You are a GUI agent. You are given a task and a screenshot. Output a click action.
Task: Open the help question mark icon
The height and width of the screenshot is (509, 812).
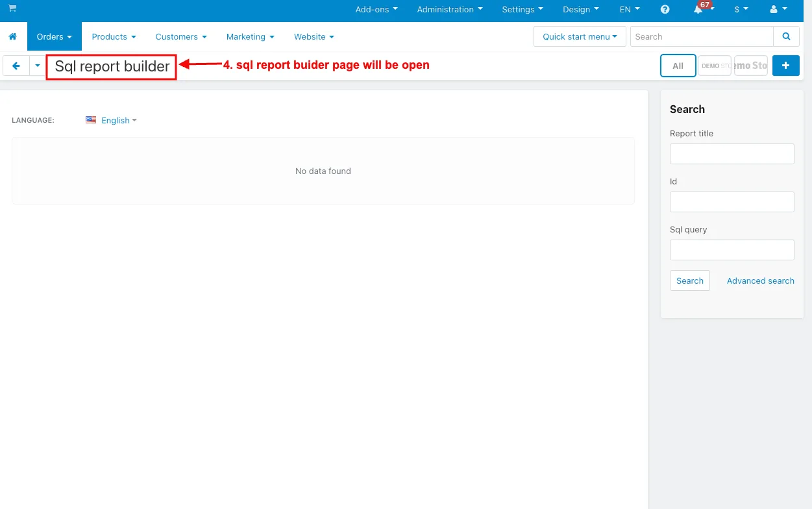pyautogui.click(x=665, y=10)
